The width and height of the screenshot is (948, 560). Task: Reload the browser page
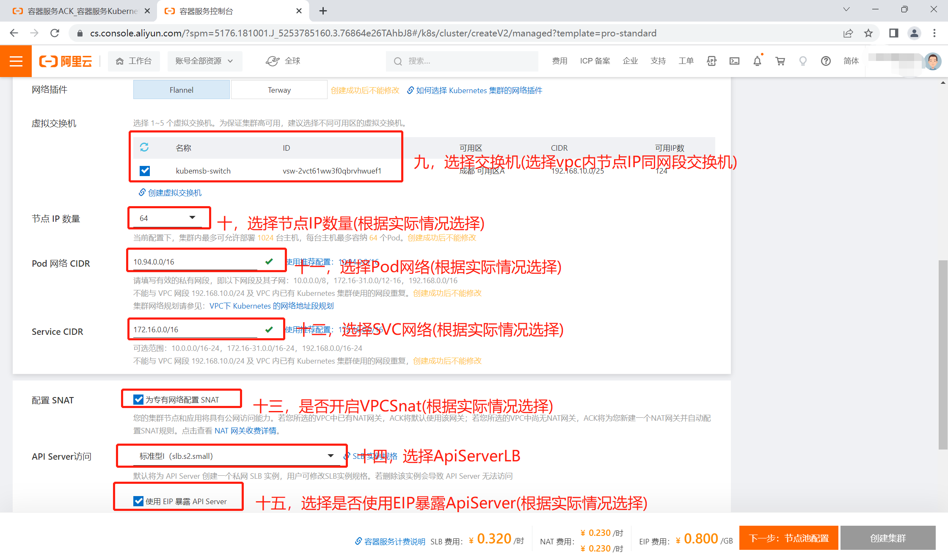(55, 33)
